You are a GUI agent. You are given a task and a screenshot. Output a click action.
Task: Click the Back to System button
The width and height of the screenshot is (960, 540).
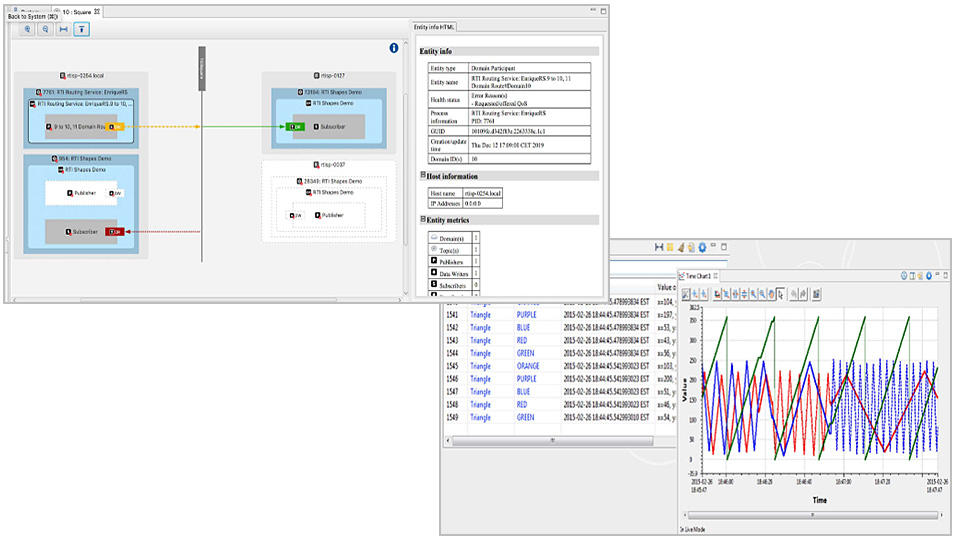tap(33, 17)
